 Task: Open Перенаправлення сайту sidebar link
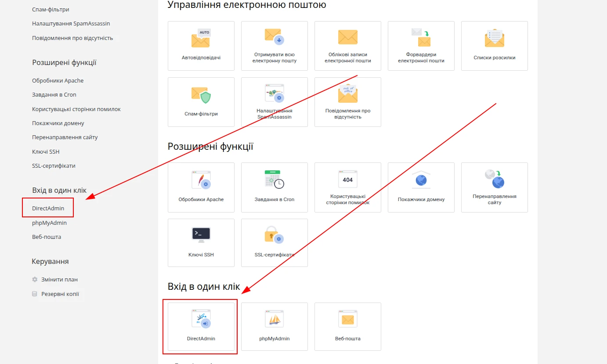tap(65, 137)
